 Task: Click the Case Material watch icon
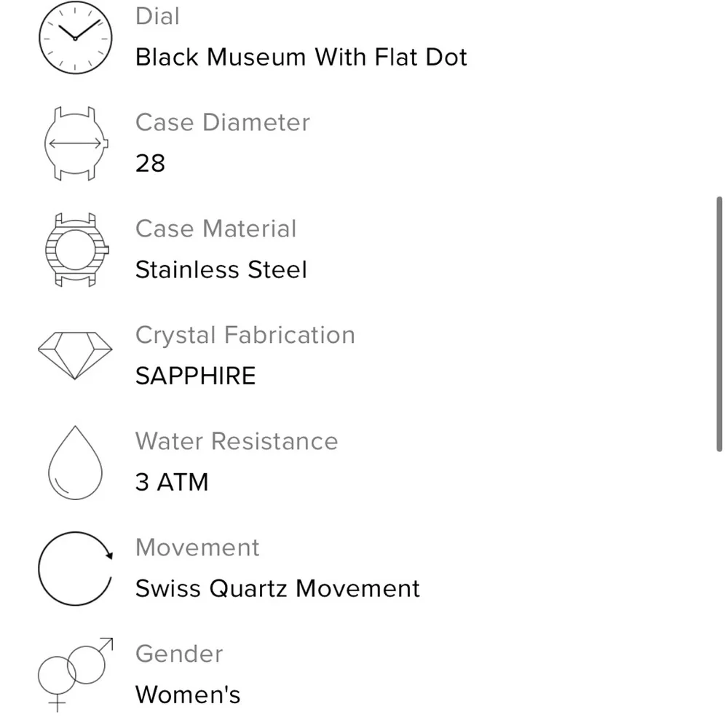click(76, 250)
